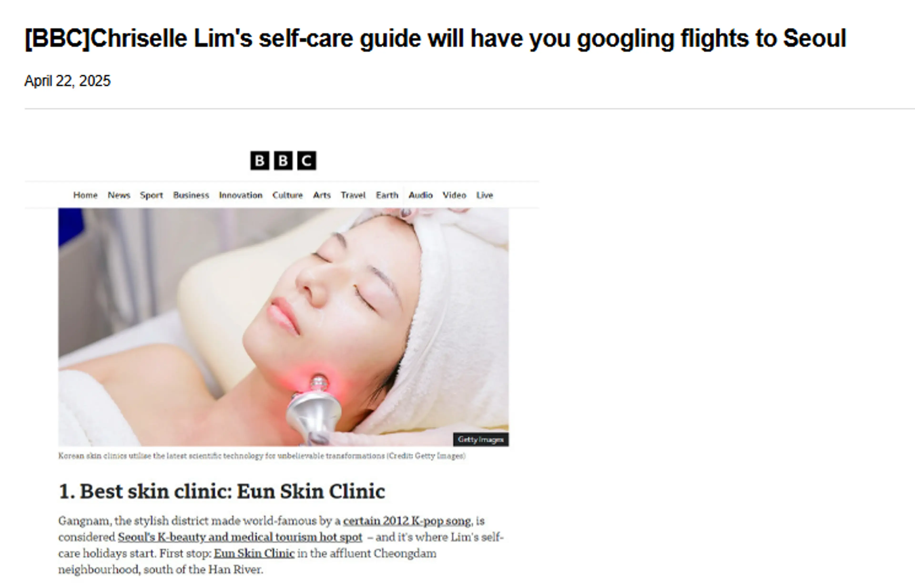915x588 pixels.
Task: Choose the Innovation menu item
Action: point(241,195)
